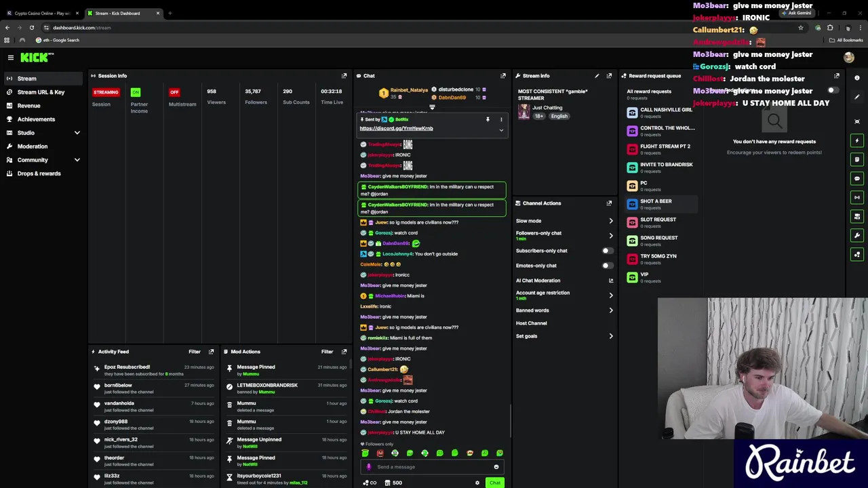Send message with the green Chat button
Viewport: 868px width, 488px height.
pos(495,483)
